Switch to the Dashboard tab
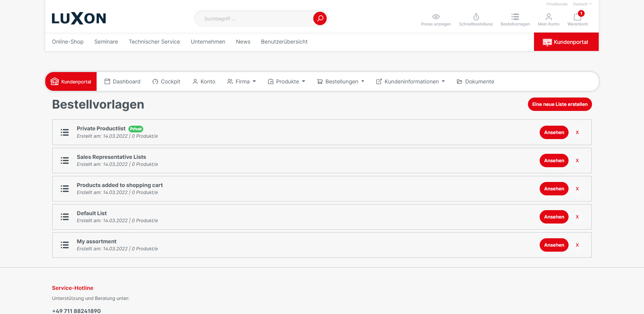Viewport: 644px width, 314px height. pyautogui.click(x=122, y=81)
